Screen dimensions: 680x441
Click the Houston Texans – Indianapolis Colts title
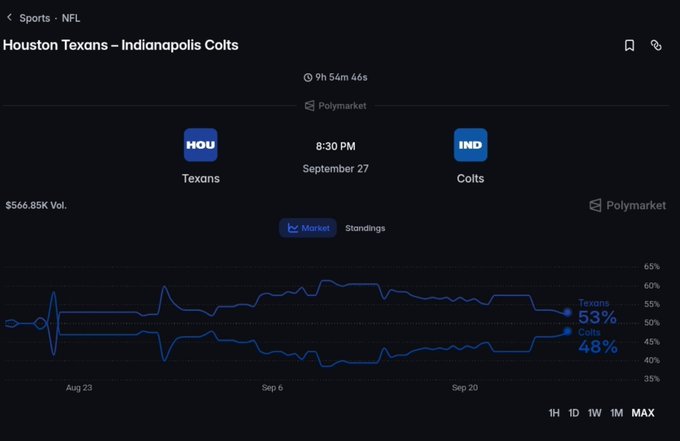point(121,45)
